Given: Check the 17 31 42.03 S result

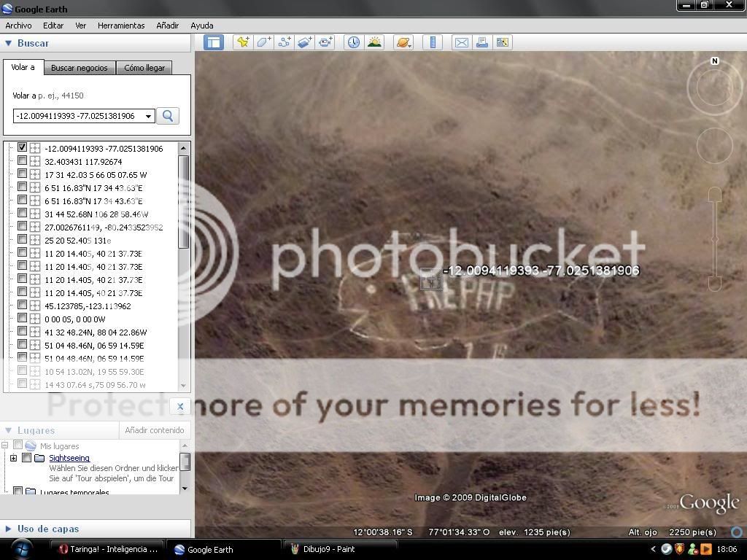Looking at the screenshot, I should pos(22,174).
